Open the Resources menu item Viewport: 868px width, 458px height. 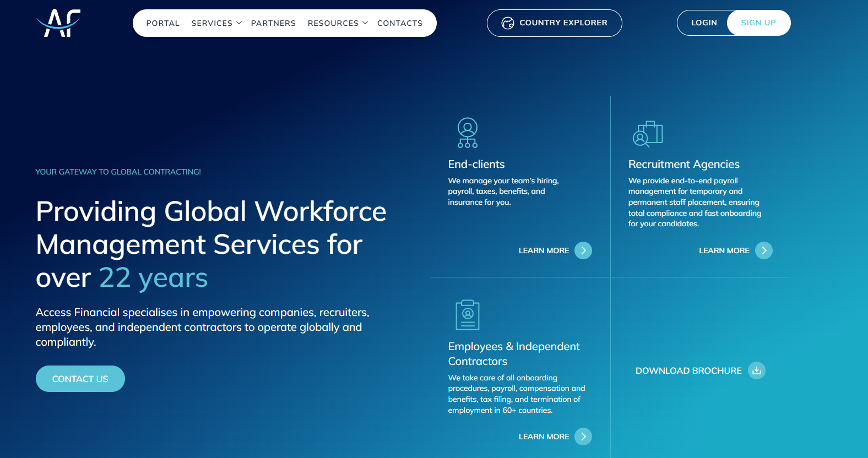coord(333,23)
